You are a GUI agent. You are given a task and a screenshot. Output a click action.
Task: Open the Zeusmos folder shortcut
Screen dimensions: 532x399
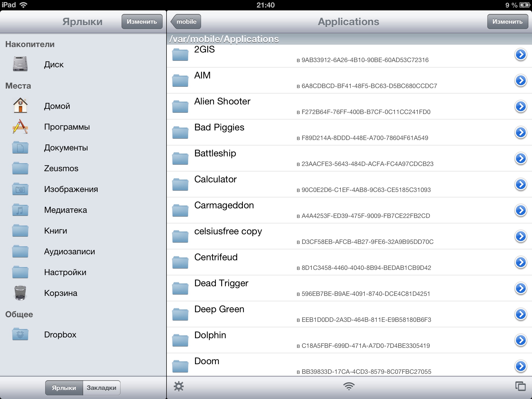[x=83, y=168]
